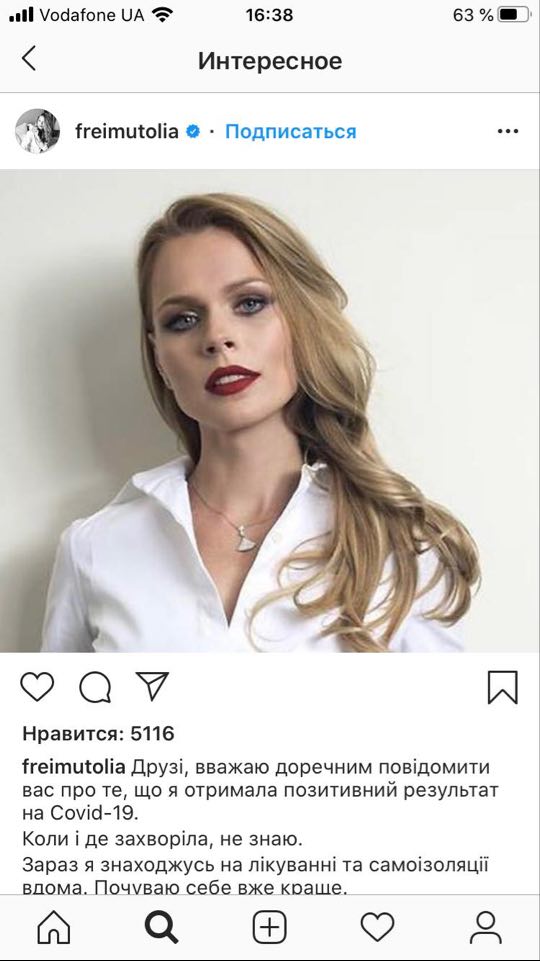Open comments via the speech bubble icon
Viewport: 540px width, 961px height.
95,687
